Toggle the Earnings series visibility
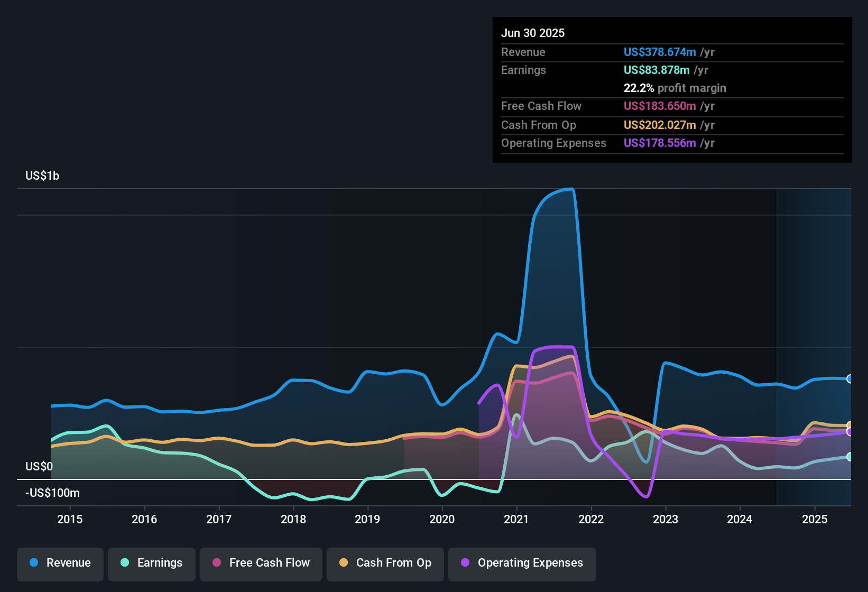The height and width of the screenshot is (592, 868). click(x=152, y=563)
